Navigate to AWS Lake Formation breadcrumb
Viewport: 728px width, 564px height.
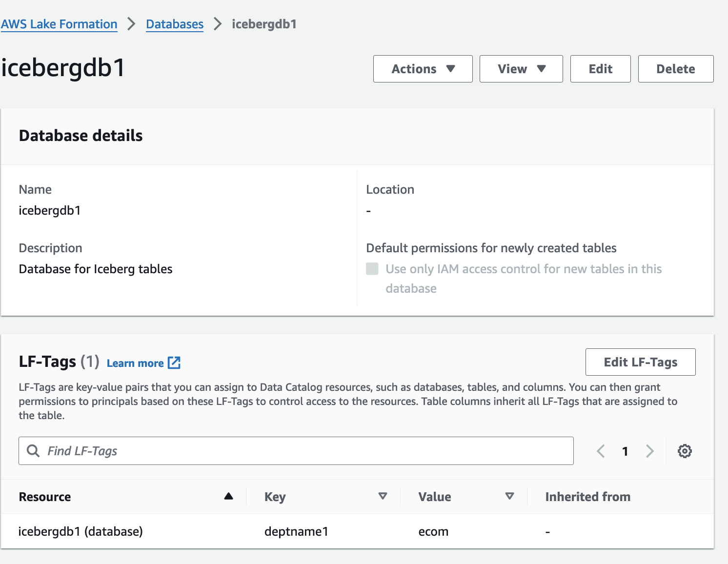[59, 24]
